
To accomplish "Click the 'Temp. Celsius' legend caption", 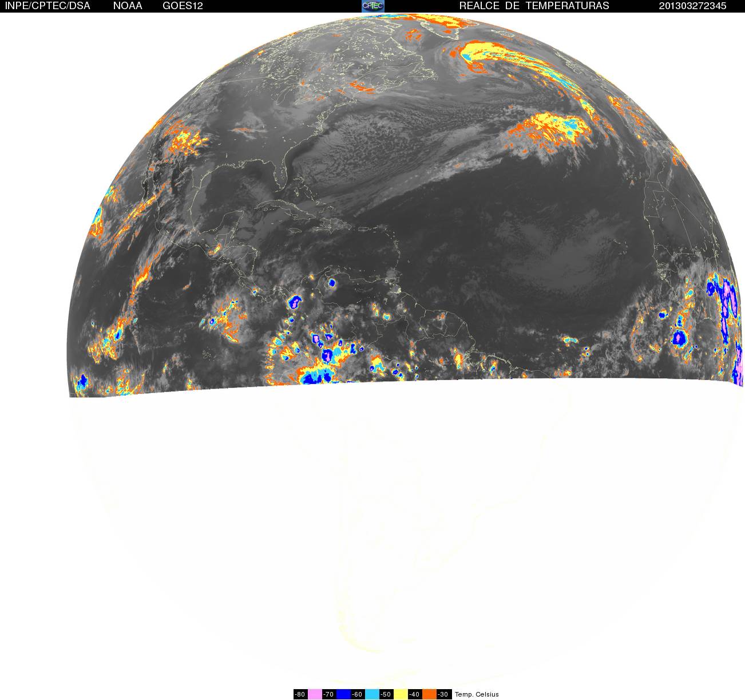I will (x=477, y=694).
